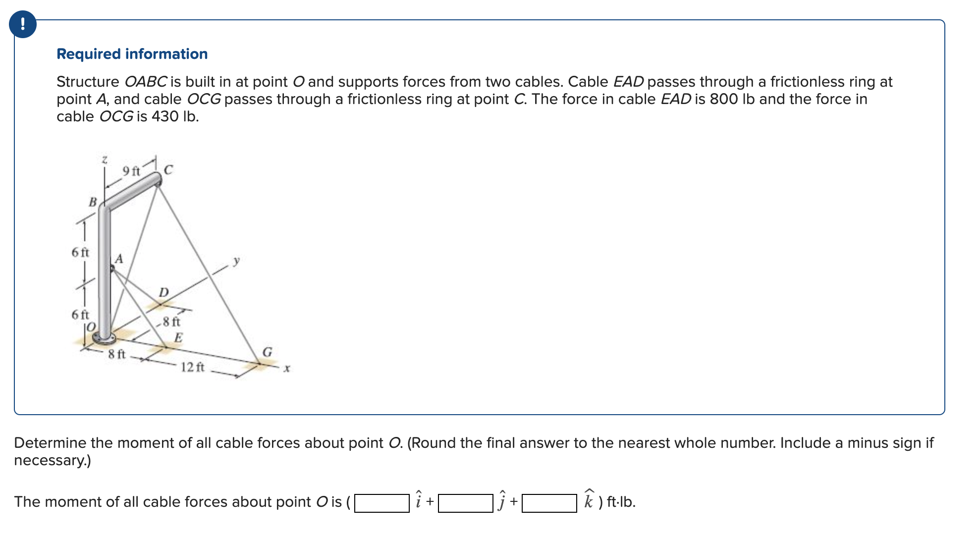Click the Required information heading
Image resolution: width=980 pixels, height=540 pixels.
click(x=132, y=54)
